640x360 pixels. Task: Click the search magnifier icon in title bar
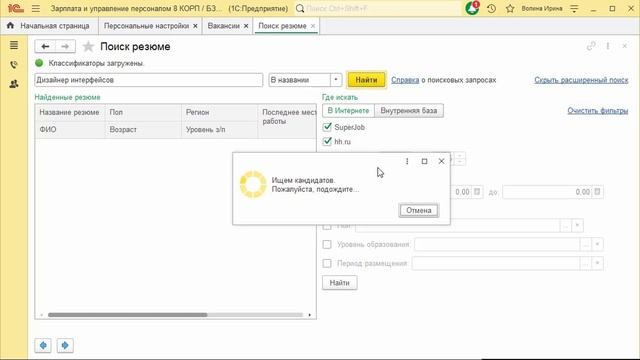[300, 8]
